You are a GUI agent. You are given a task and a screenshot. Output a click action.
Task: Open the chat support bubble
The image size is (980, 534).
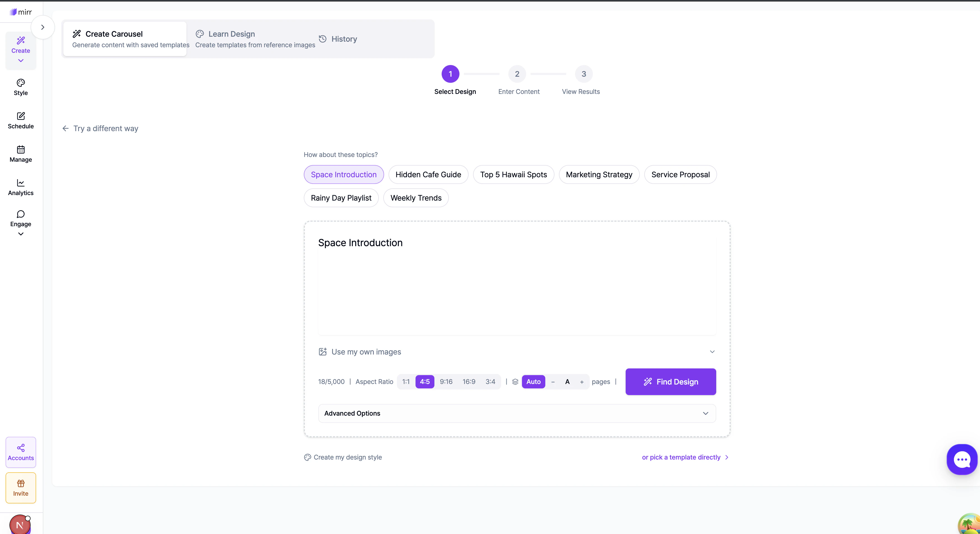pyautogui.click(x=962, y=460)
